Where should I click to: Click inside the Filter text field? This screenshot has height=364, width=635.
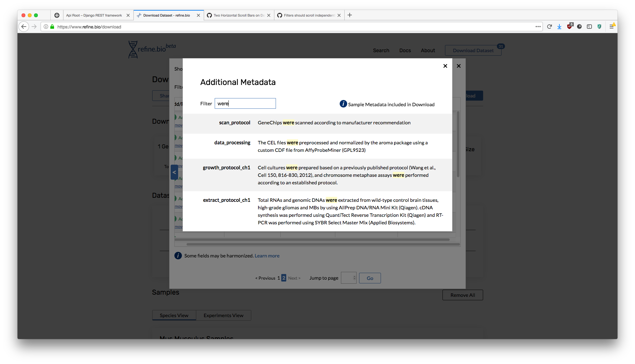[x=245, y=103]
